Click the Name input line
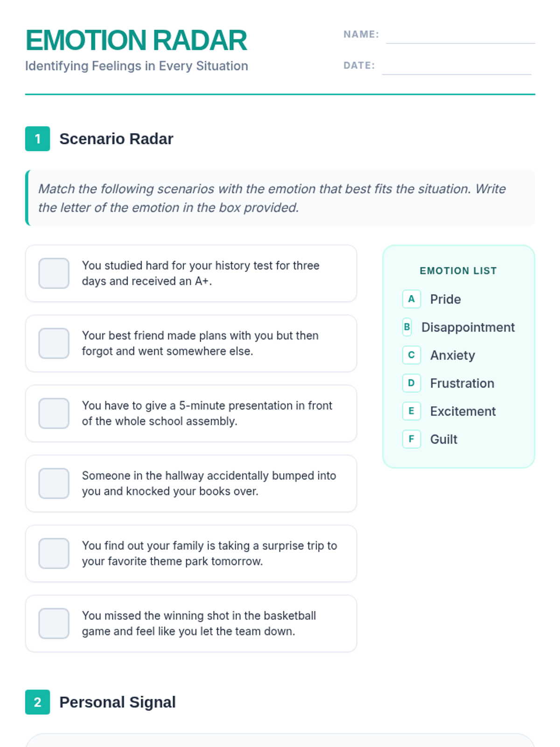 click(x=460, y=36)
